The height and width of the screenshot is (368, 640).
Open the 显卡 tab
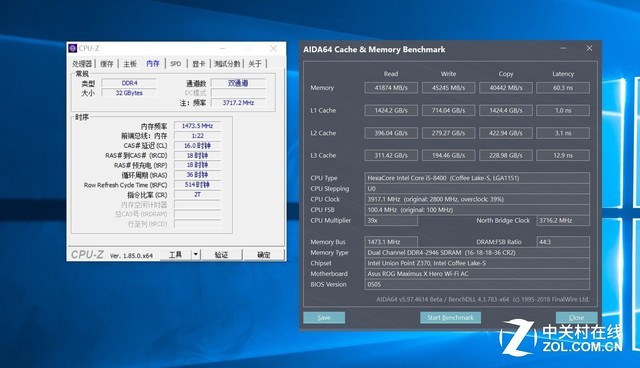199,64
